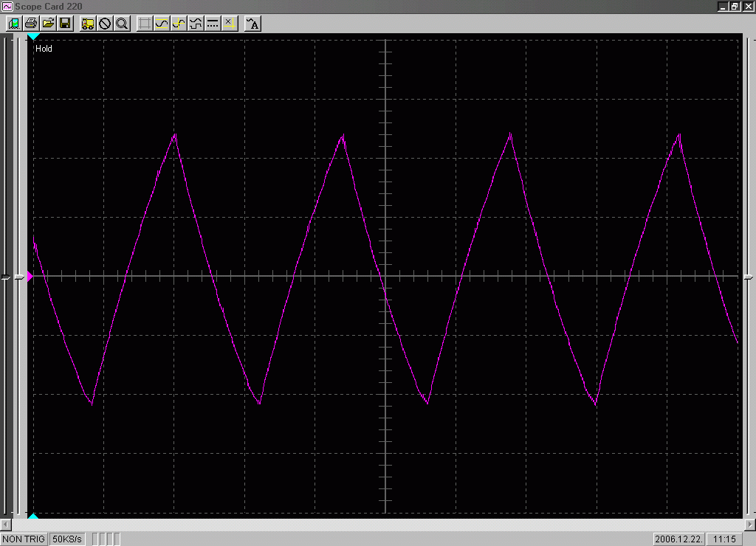Save waveform using floppy disk icon
This screenshot has width=756, height=546.
[65, 23]
